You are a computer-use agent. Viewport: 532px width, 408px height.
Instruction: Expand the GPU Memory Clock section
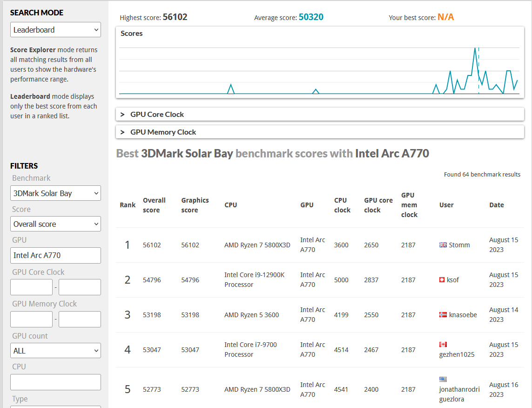point(320,132)
